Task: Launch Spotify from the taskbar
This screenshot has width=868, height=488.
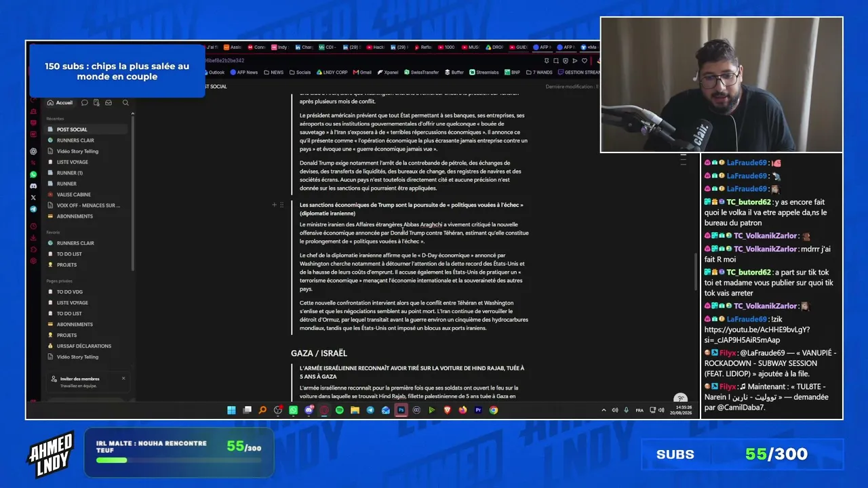Action: (340, 410)
